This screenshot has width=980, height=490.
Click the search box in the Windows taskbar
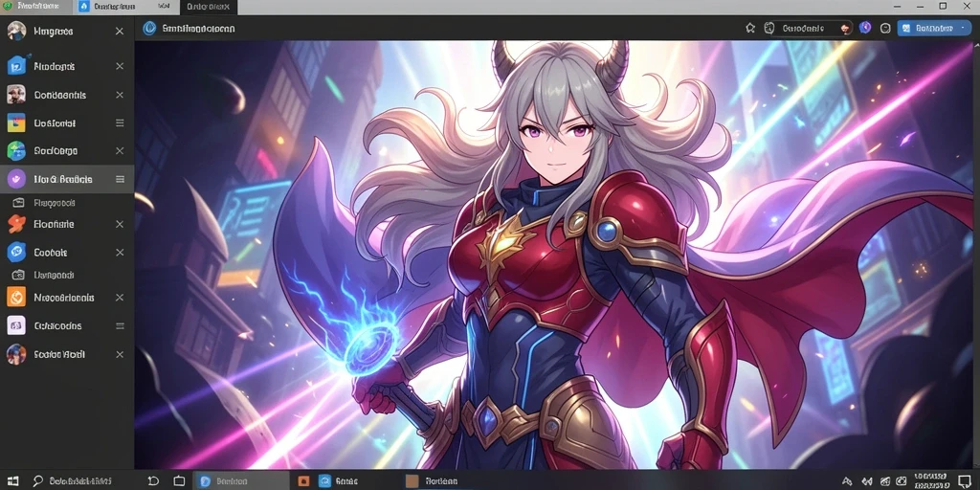(85, 480)
